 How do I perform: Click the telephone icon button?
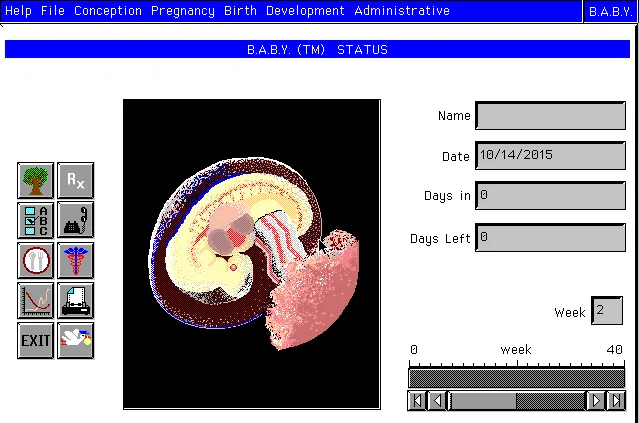click(75, 220)
